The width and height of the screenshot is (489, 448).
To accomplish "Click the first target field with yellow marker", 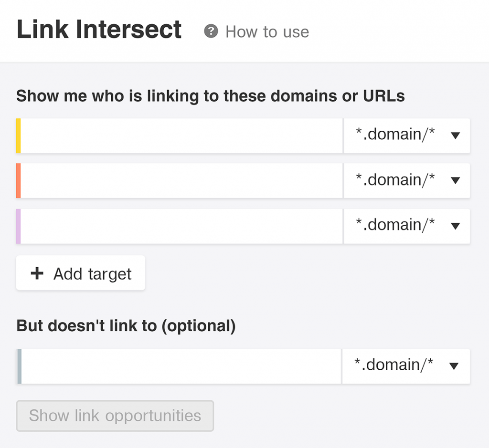I will [181, 136].
